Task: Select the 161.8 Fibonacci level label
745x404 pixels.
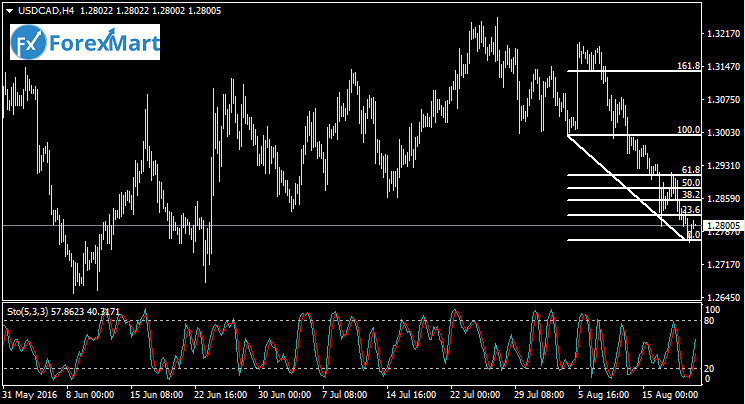Action: click(x=688, y=65)
